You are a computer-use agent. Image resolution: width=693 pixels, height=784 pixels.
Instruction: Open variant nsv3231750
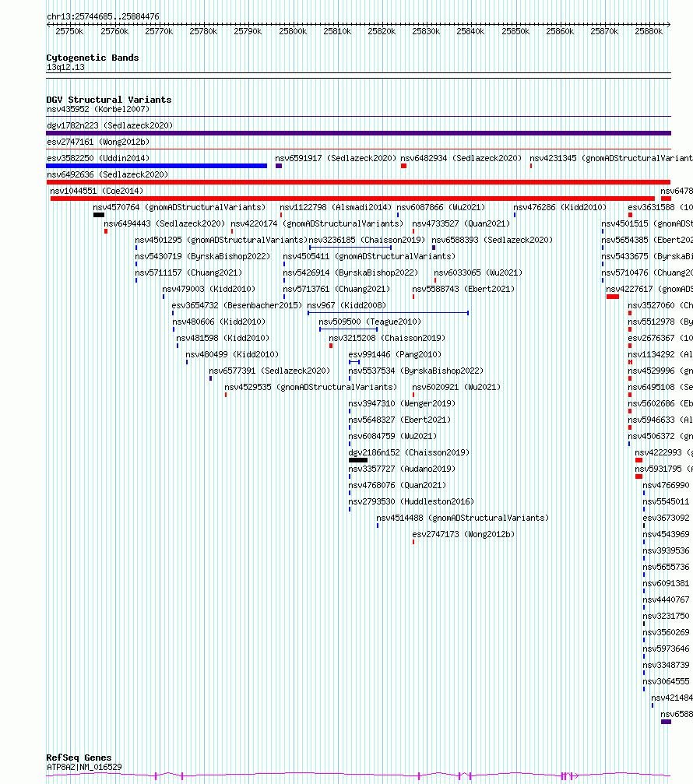click(x=666, y=616)
